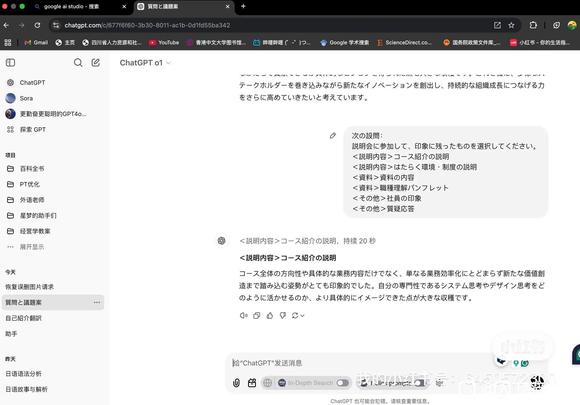Viewport: 580px width, 405px height.
Task: Open the 自己紹介翻訳 chat
Action: (53, 318)
